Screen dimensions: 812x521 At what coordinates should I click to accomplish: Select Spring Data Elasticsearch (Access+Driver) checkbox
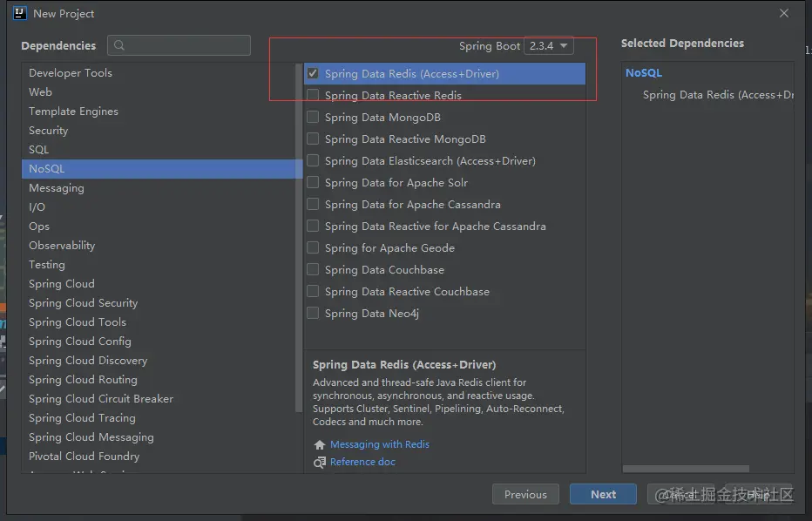point(313,160)
